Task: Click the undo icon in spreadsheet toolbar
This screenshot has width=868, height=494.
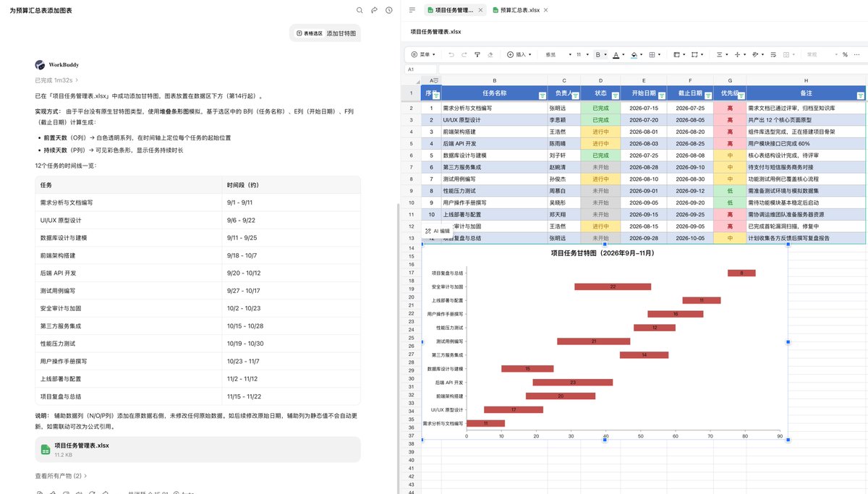Action: pyautogui.click(x=452, y=54)
